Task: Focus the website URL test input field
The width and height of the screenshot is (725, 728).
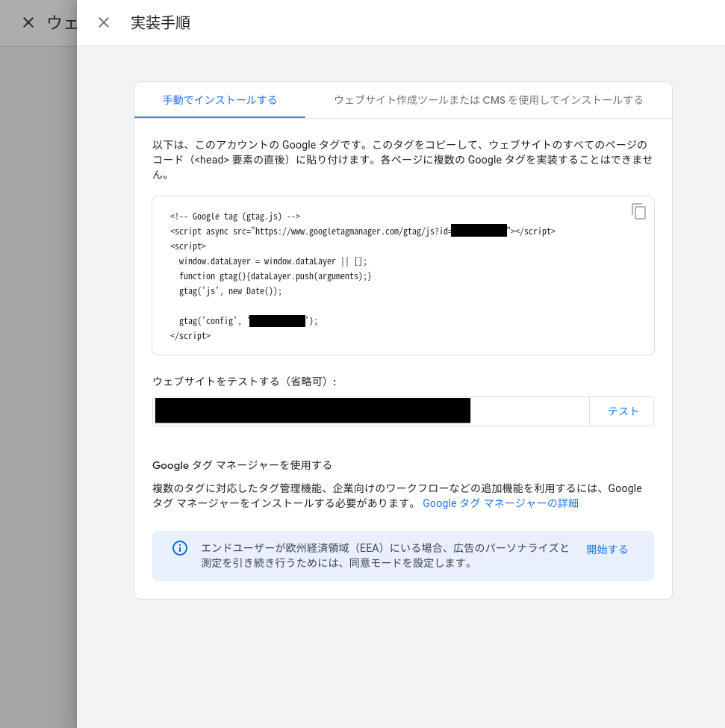Action: point(529,411)
